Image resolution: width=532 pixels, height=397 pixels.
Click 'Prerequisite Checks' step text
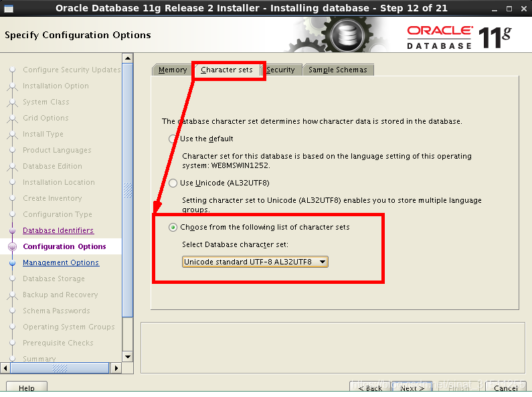pyautogui.click(x=58, y=343)
